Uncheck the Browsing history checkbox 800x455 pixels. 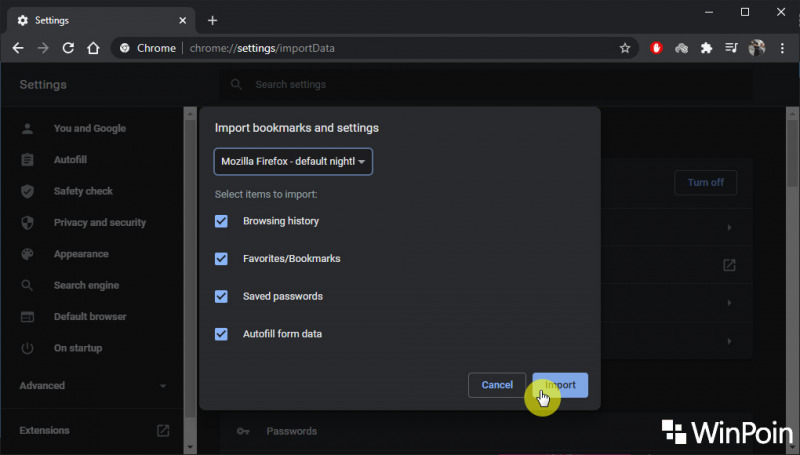pos(221,221)
